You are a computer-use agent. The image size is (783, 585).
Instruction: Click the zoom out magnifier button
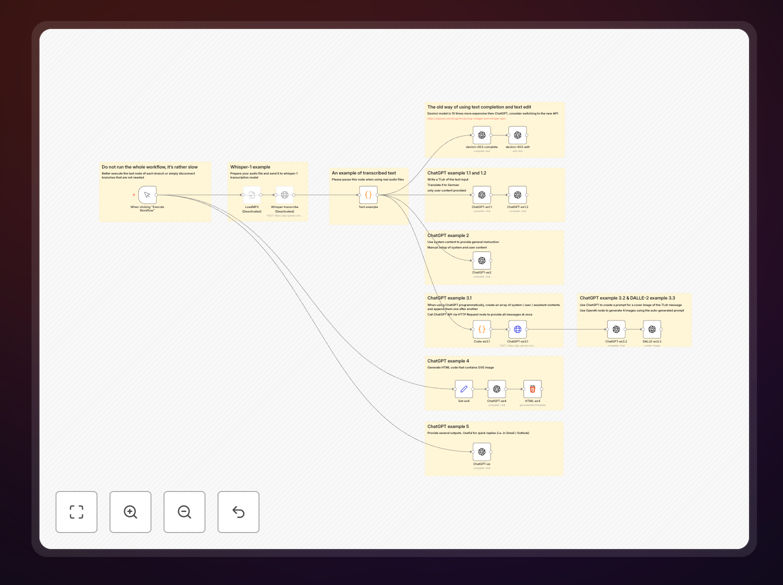pos(184,512)
